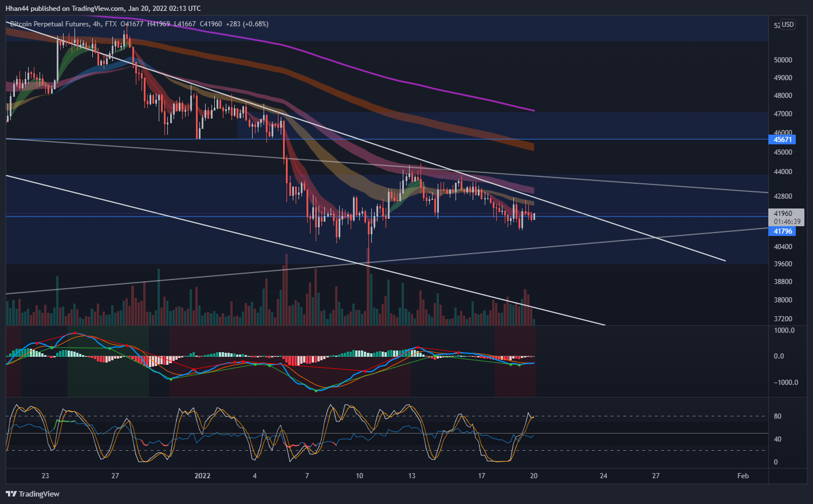The width and height of the screenshot is (813, 504).
Task: Click the 10 date on time axis
Action: coord(359,476)
